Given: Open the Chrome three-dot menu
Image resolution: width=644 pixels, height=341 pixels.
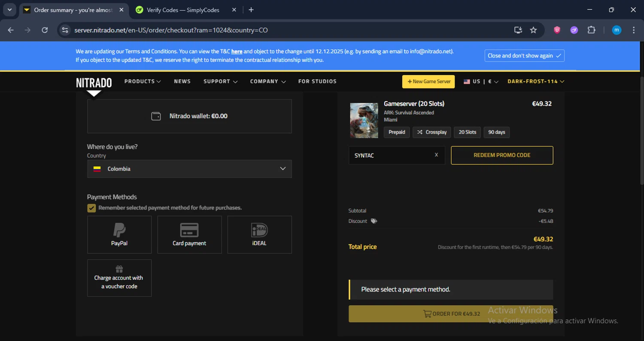Looking at the screenshot, I should click(x=634, y=30).
